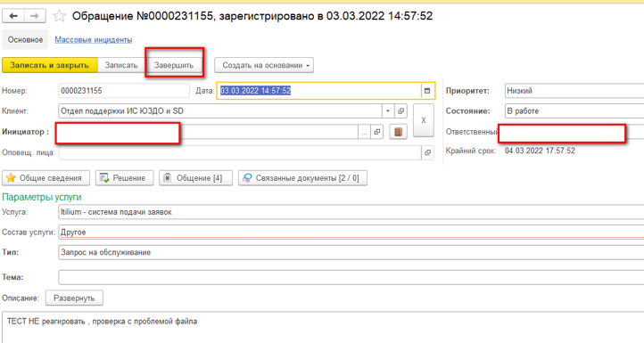Click the Услуга field with Itilium

(351, 212)
